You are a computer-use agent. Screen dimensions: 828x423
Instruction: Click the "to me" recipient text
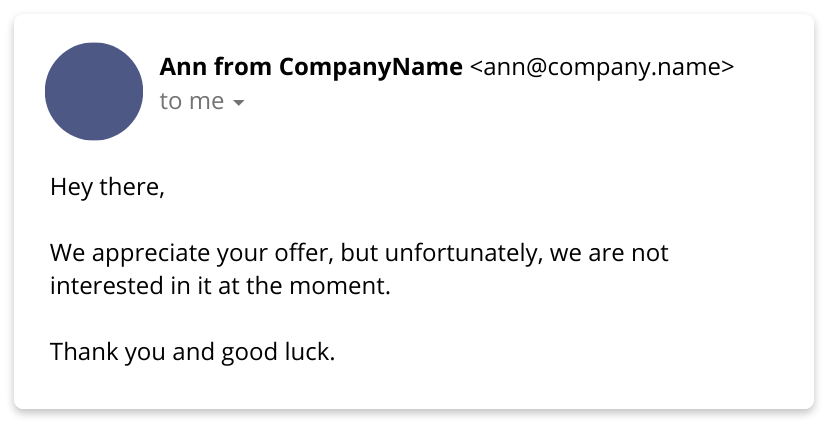[192, 101]
